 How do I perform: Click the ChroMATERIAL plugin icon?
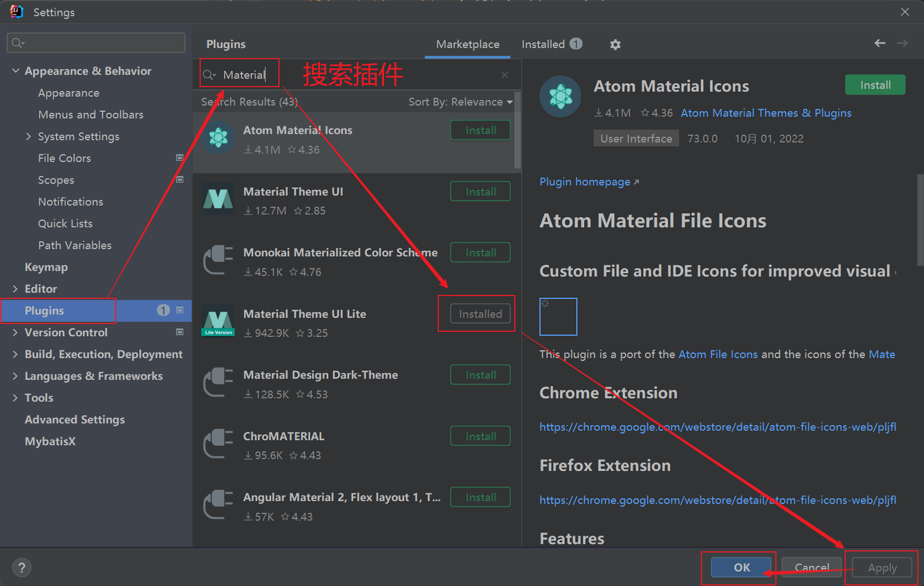pos(218,444)
